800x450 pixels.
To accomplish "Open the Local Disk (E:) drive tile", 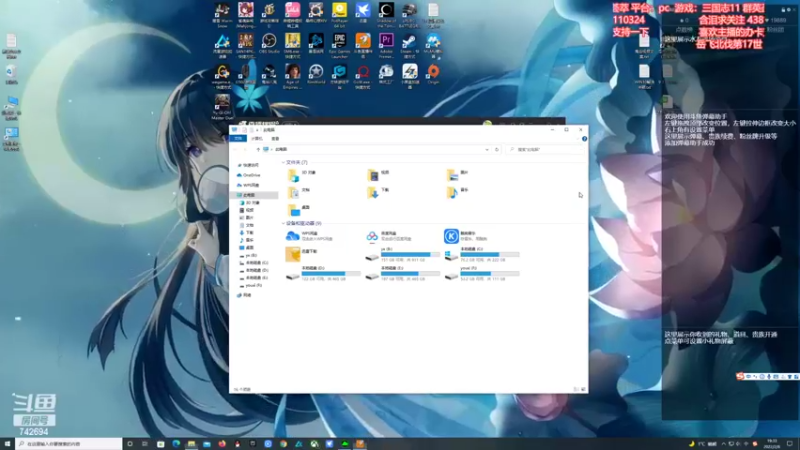I will coord(403,273).
